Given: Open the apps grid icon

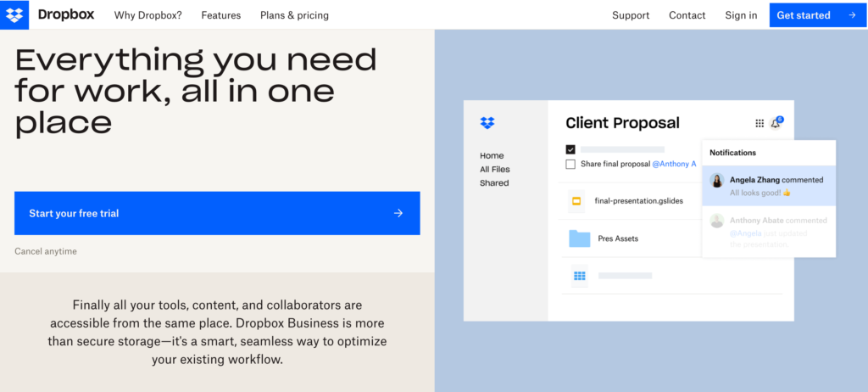Looking at the screenshot, I should pos(759,123).
